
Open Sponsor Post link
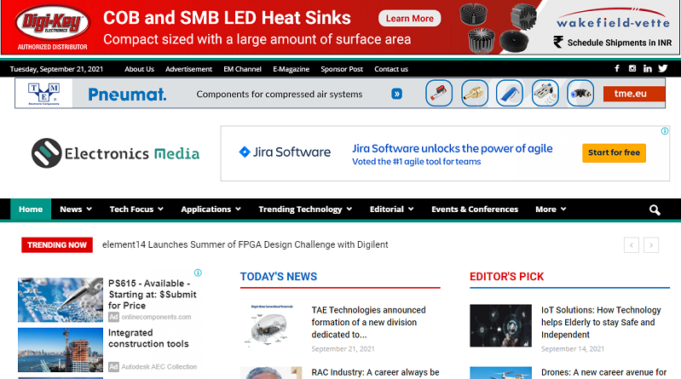[342, 69]
